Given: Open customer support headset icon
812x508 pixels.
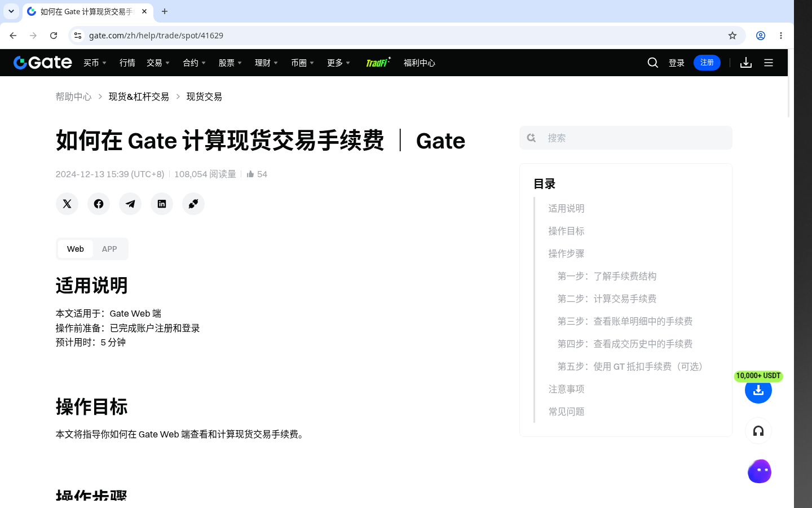Looking at the screenshot, I should point(758,431).
